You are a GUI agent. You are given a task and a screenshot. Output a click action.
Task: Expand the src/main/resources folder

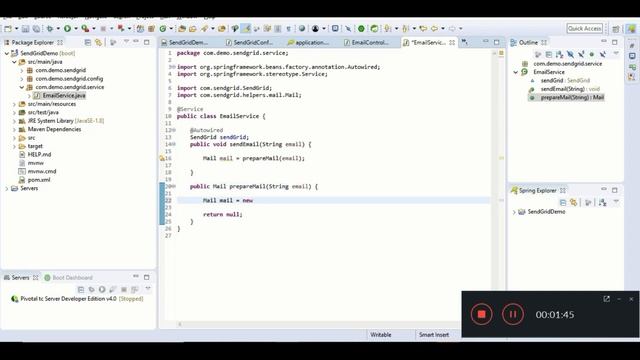pos(14,104)
